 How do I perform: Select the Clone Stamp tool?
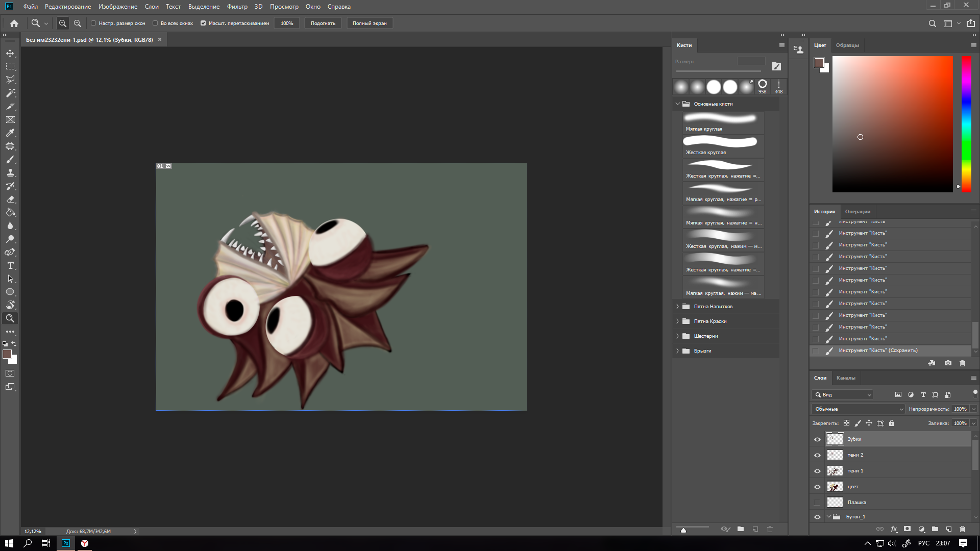point(10,172)
